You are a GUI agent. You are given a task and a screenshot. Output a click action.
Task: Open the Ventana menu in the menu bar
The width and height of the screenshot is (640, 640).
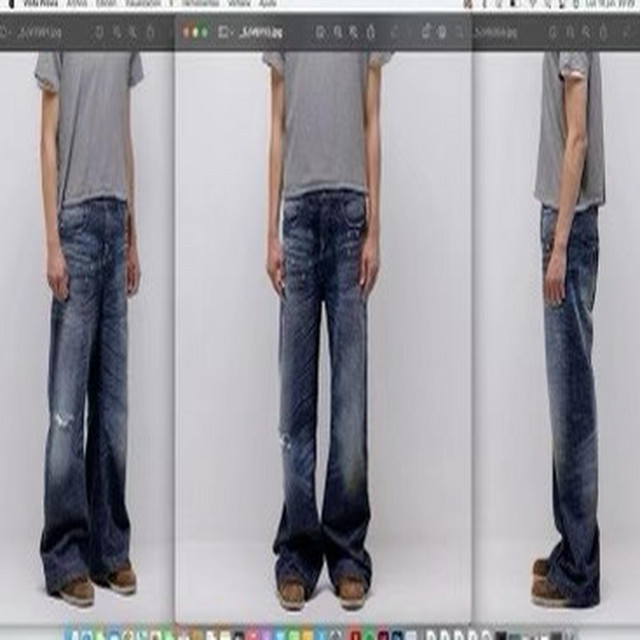[x=239, y=4]
